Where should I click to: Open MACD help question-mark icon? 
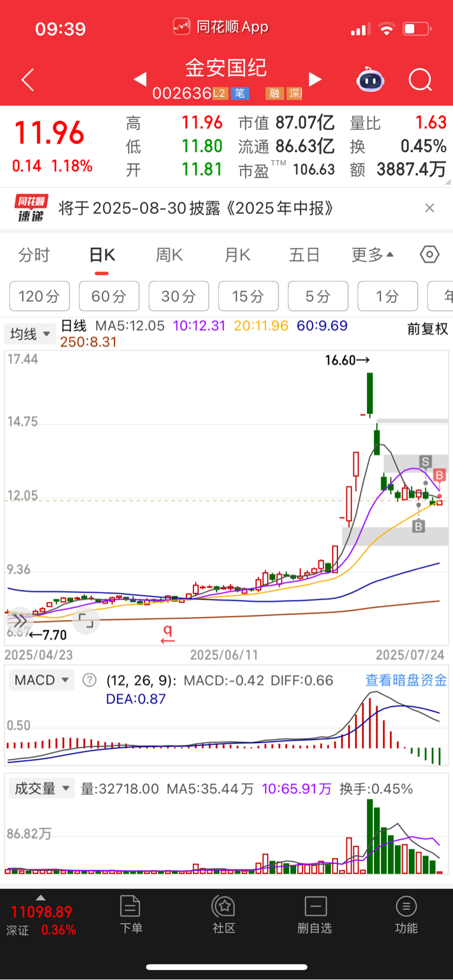tap(89, 680)
